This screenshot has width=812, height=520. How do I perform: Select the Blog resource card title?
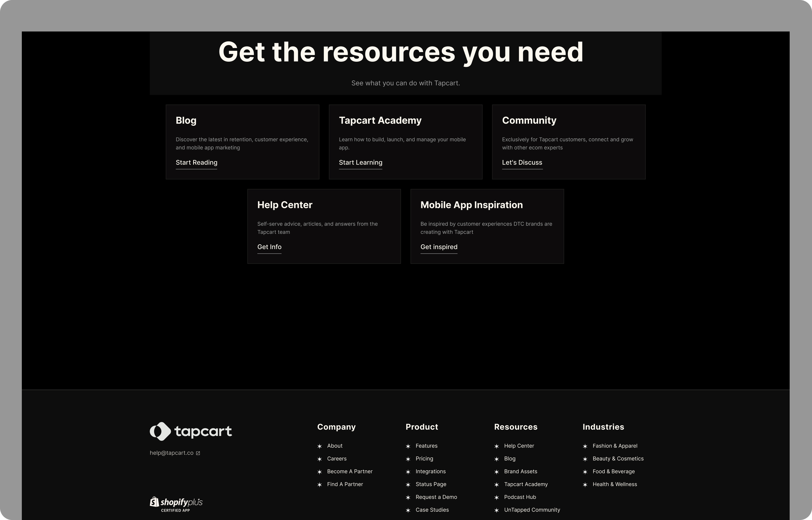coord(186,121)
